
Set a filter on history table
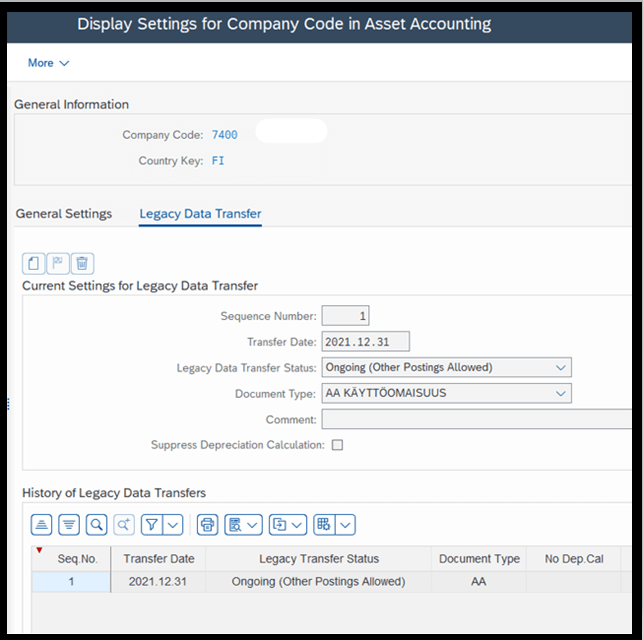point(152,525)
